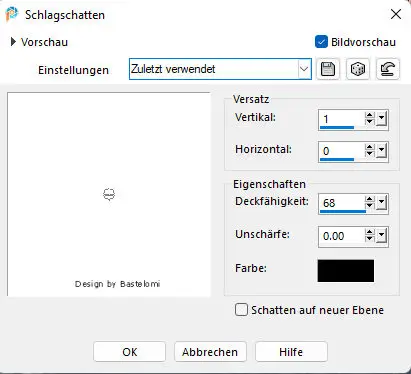The width and height of the screenshot is (411, 374).
Task: Decrease Unschärfe value with down arrow
Action: point(369,239)
